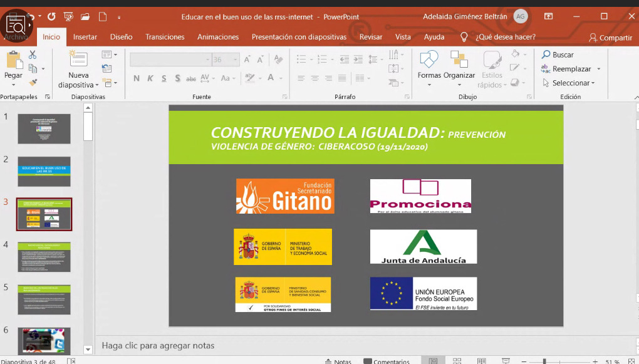
Task: Open the Diseño tab
Action: [x=121, y=37]
